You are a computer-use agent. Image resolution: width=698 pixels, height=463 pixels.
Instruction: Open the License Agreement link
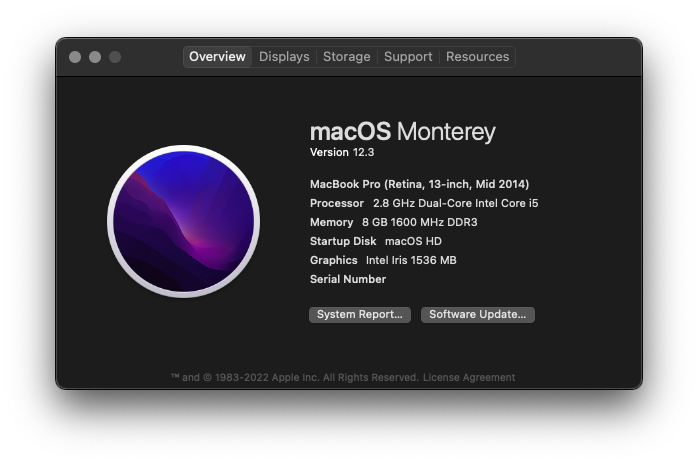click(469, 378)
